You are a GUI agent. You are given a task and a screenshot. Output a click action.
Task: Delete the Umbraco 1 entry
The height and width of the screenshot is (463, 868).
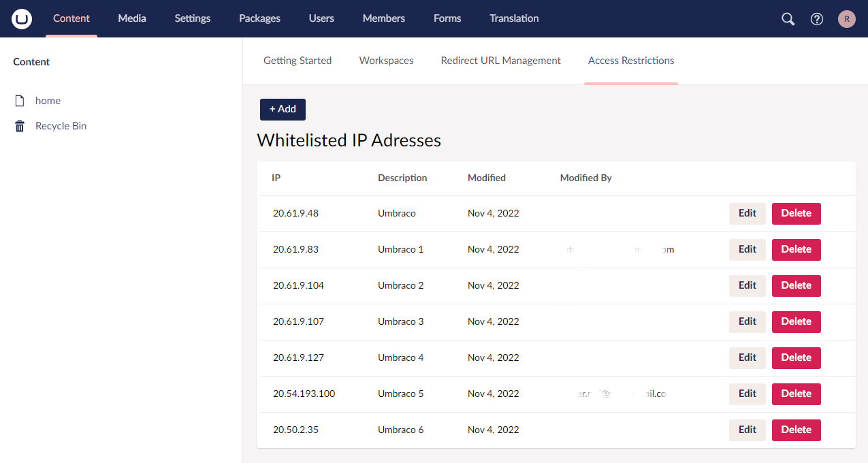[796, 249]
